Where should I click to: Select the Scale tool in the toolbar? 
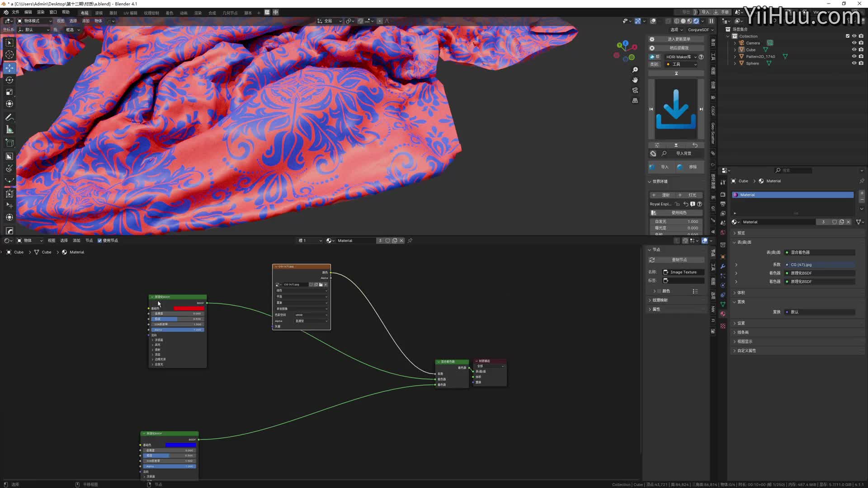click(9, 92)
